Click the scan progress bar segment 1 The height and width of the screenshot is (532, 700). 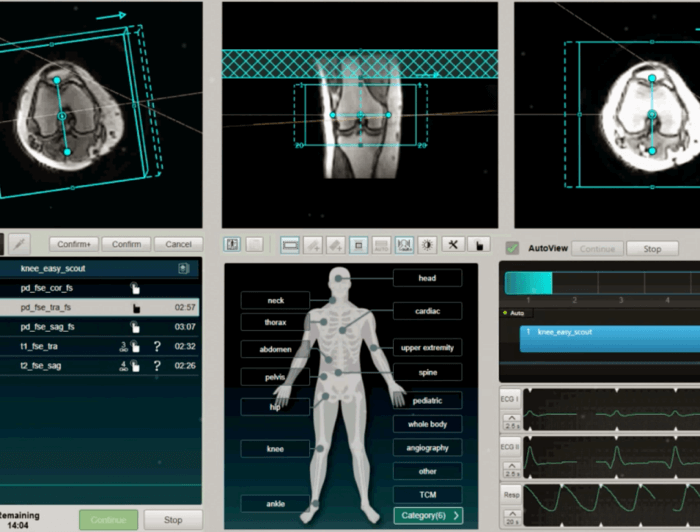(527, 284)
